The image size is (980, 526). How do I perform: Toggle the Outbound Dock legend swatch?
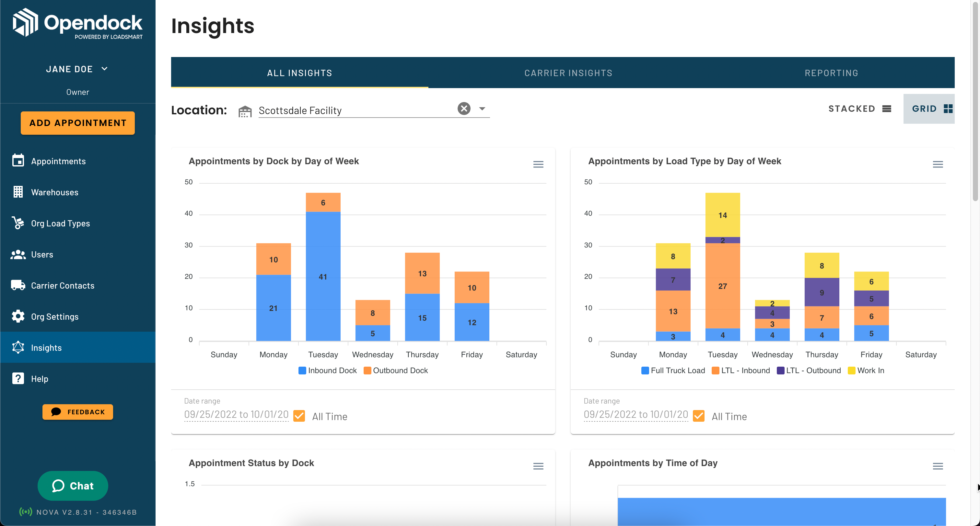(367, 371)
